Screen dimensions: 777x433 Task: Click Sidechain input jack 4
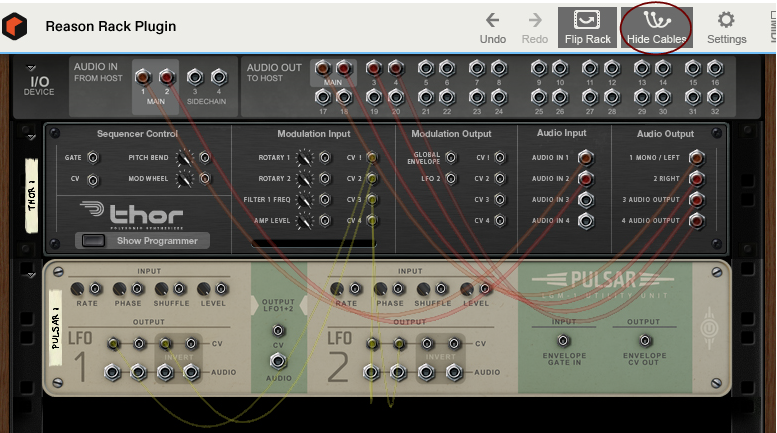(219, 77)
